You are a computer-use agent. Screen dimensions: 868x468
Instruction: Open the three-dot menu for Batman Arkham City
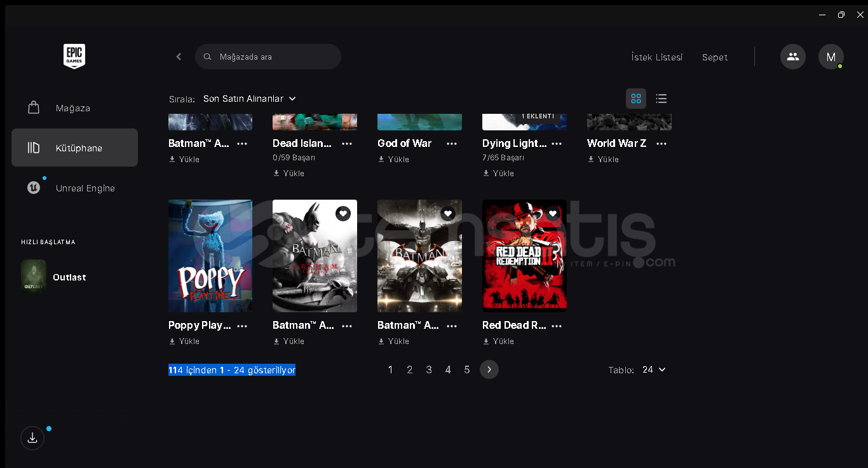pyautogui.click(x=347, y=326)
